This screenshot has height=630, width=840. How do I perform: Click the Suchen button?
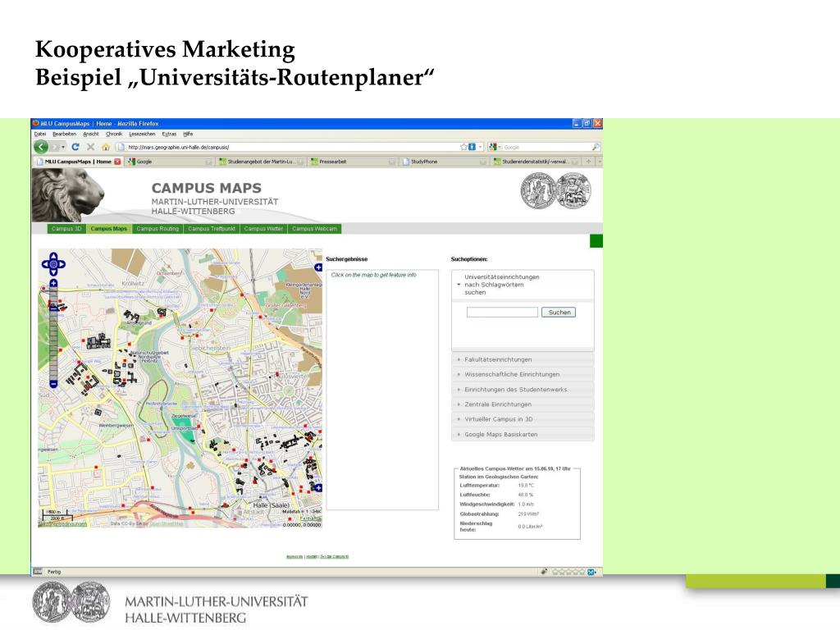[558, 313]
